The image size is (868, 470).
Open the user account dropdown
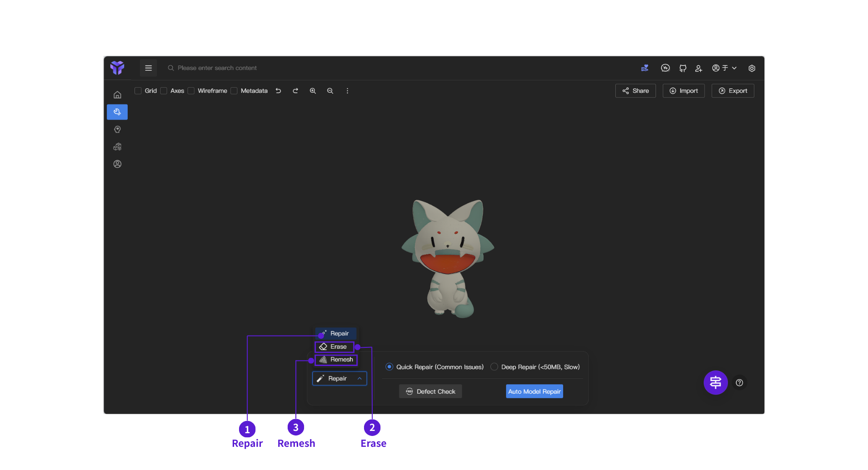pos(724,68)
